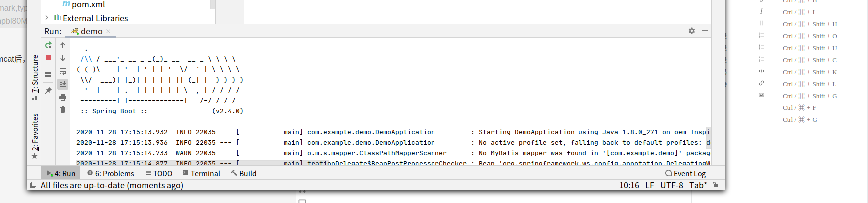The width and height of the screenshot is (868, 203).
Task: Restore the run panel layout
Action: click(48, 74)
